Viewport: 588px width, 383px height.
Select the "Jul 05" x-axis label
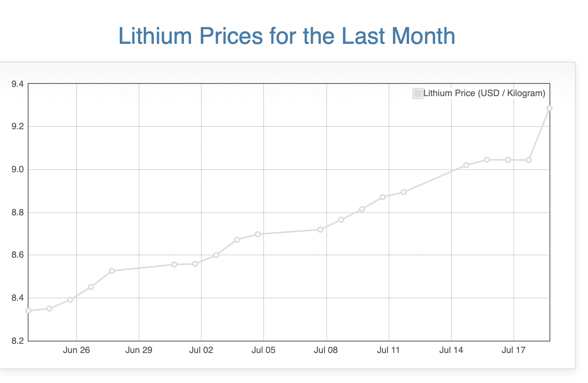pyautogui.click(x=264, y=350)
